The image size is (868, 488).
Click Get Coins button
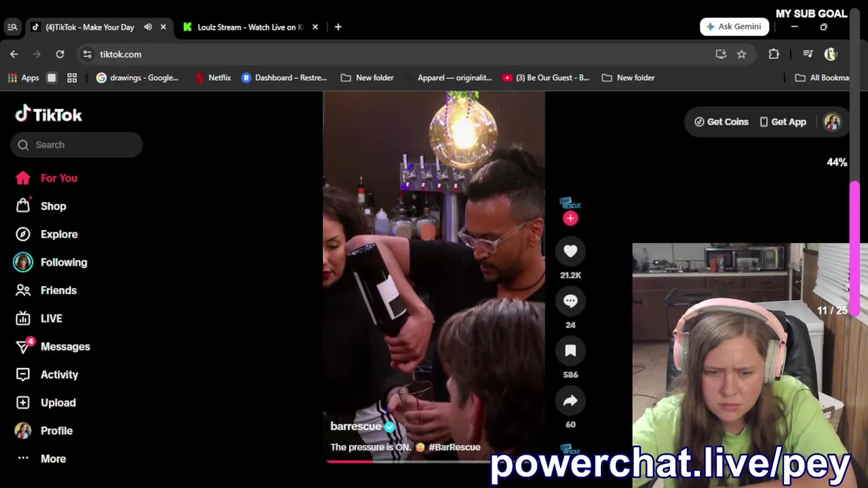coord(721,122)
